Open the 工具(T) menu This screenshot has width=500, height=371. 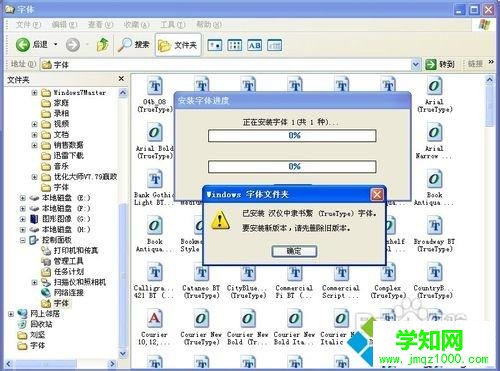coord(173,25)
